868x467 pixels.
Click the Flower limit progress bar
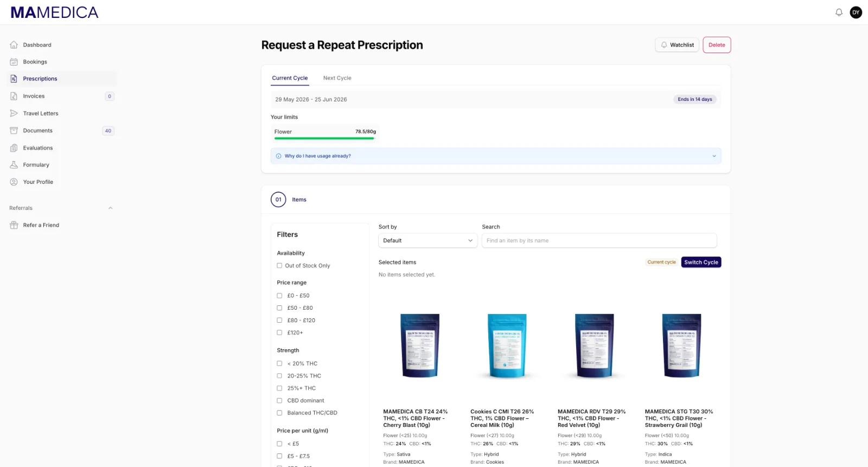[324, 138]
